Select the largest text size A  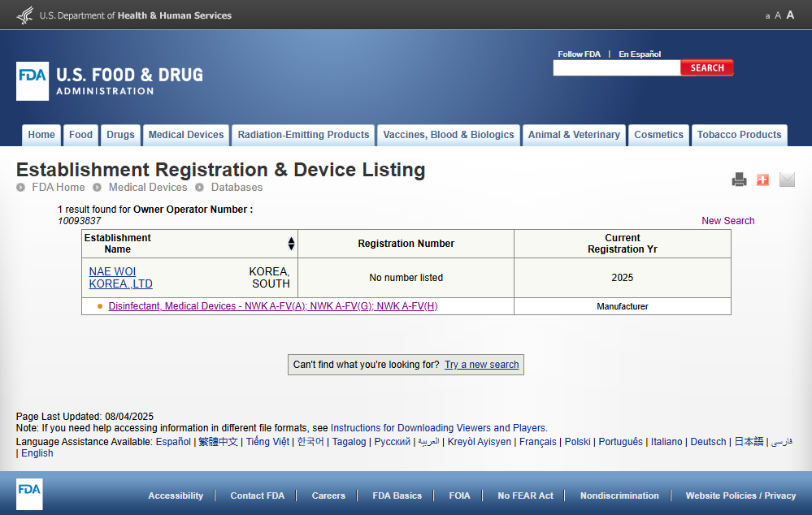click(790, 15)
